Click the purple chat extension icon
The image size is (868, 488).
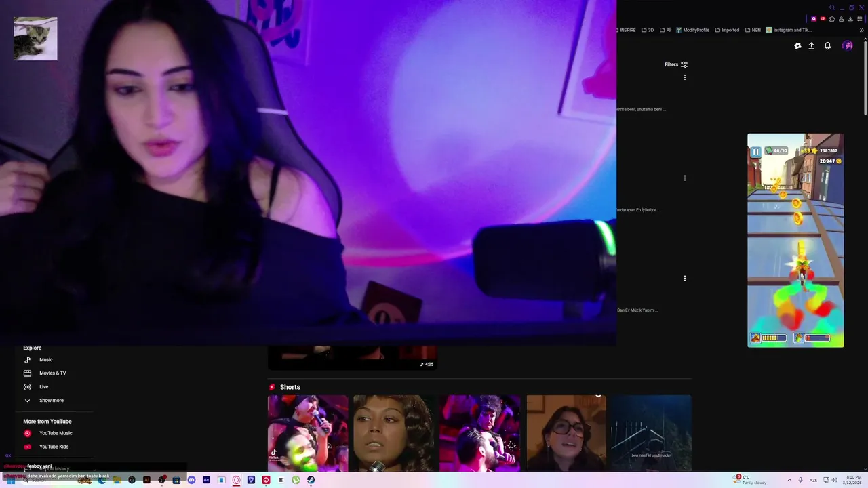(x=814, y=19)
